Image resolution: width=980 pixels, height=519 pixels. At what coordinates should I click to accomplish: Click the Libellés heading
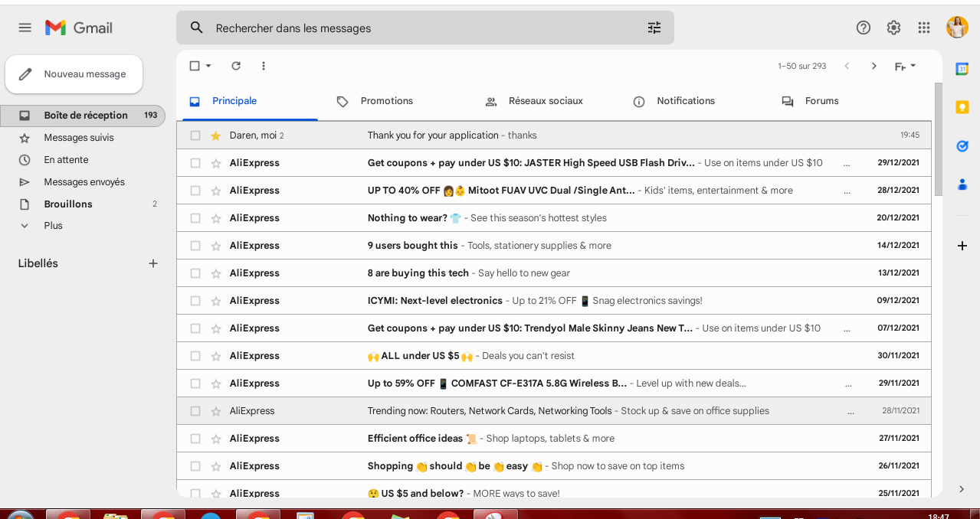[x=38, y=263]
